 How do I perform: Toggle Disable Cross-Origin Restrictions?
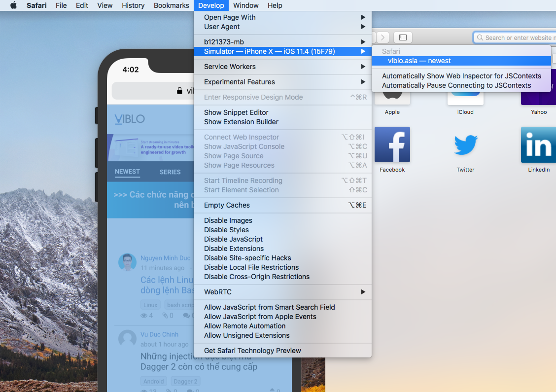(x=282, y=277)
